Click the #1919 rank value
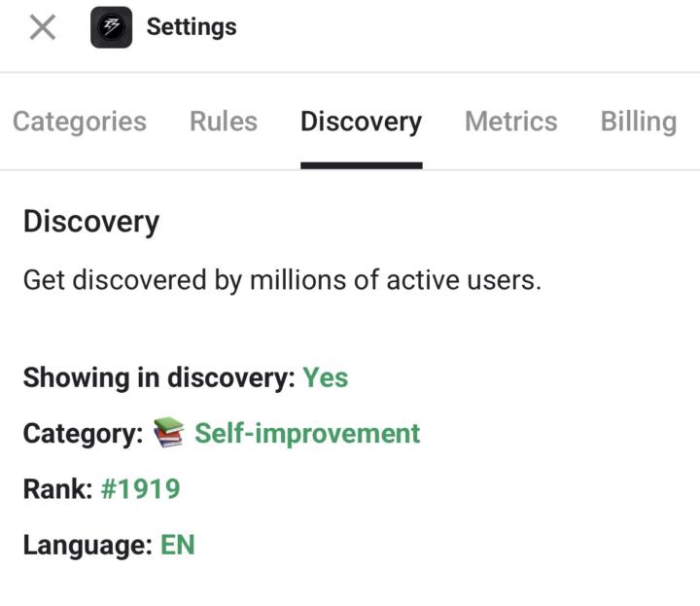The height and width of the screenshot is (606, 700). pyautogui.click(x=140, y=488)
